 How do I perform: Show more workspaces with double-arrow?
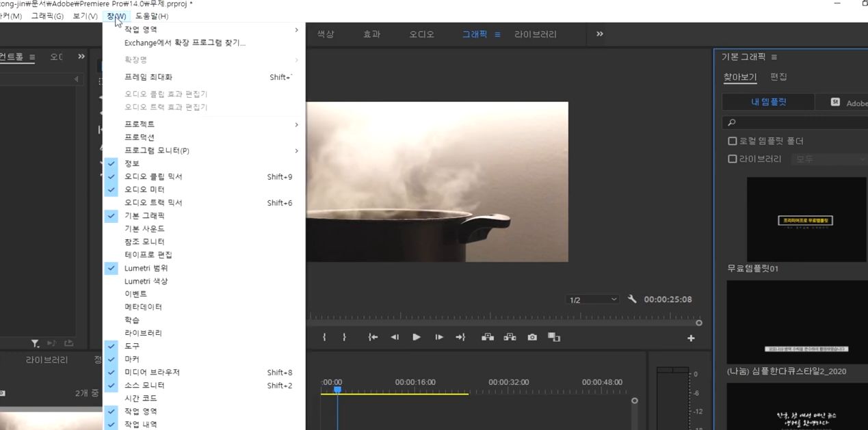pos(600,33)
